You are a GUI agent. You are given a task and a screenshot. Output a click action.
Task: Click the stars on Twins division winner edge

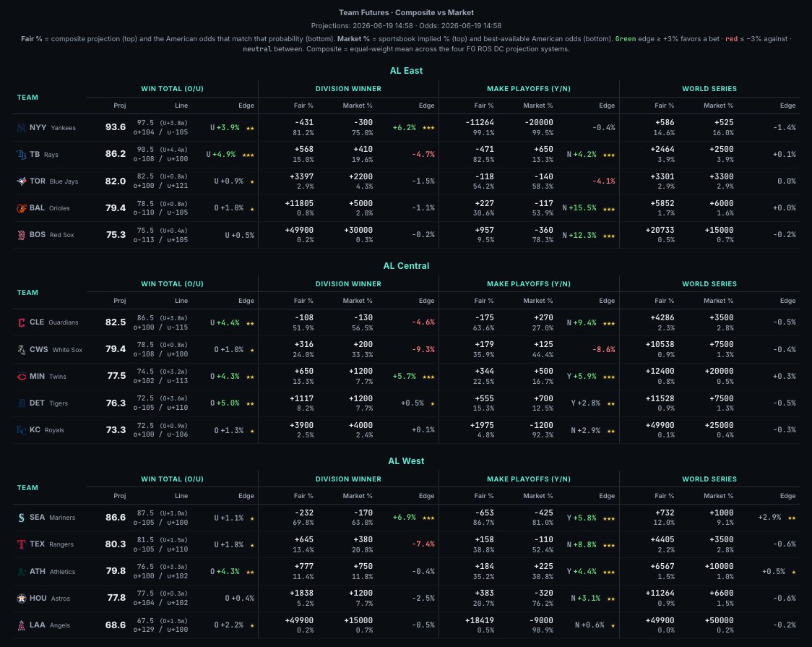tap(428, 377)
